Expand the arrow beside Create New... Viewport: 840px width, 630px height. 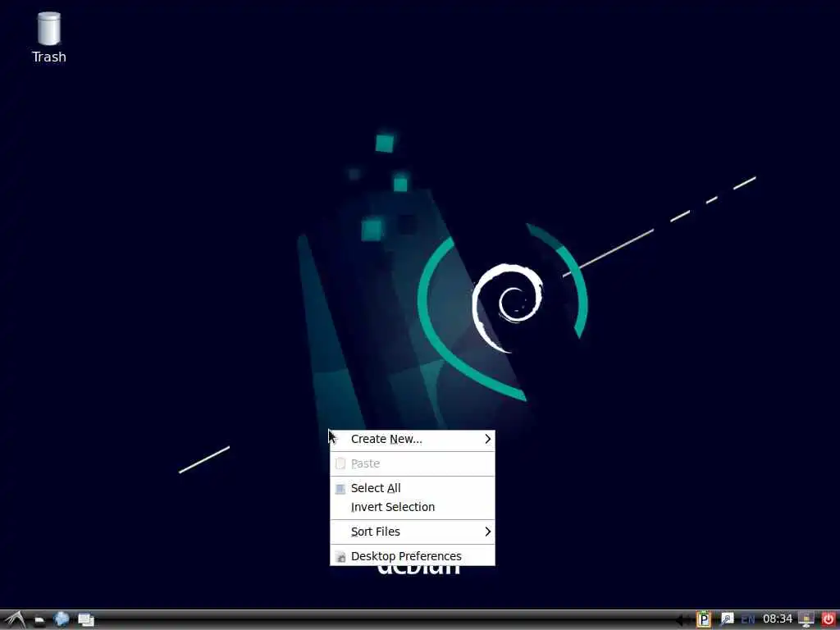pyautogui.click(x=487, y=440)
